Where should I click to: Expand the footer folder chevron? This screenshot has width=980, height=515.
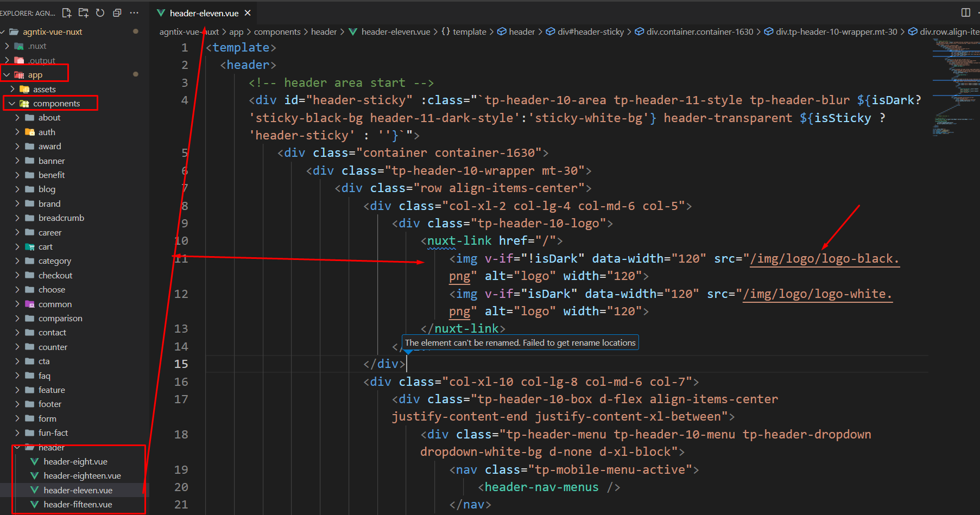[17, 404]
